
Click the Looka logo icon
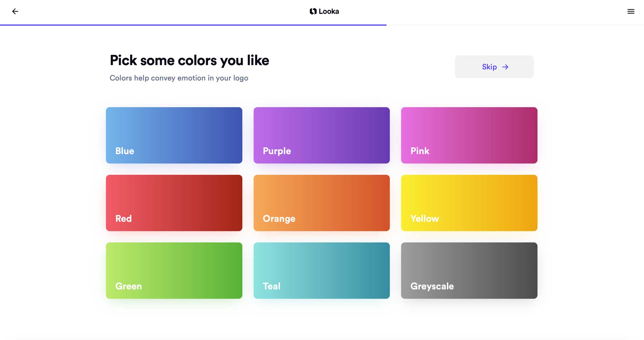(x=313, y=11)
